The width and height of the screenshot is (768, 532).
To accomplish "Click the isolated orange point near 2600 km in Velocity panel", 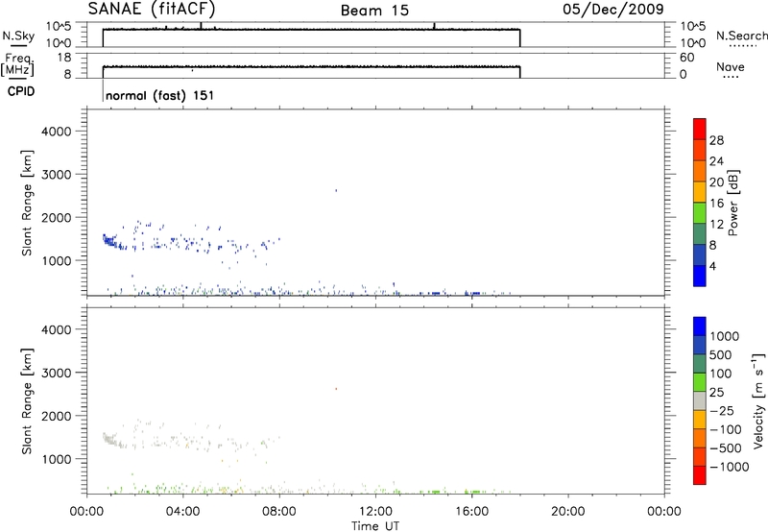I will tap(336, 389).
